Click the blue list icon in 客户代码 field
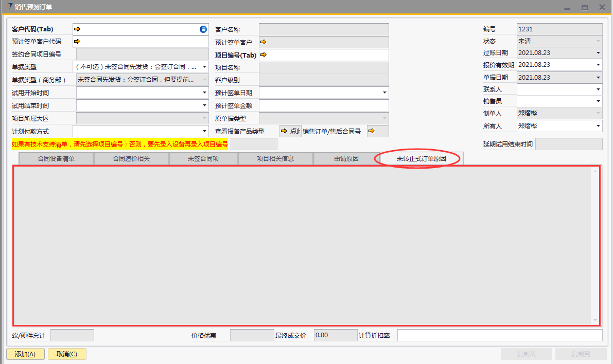Viewport: 613px width, 364px height. (x=203, y=29)
